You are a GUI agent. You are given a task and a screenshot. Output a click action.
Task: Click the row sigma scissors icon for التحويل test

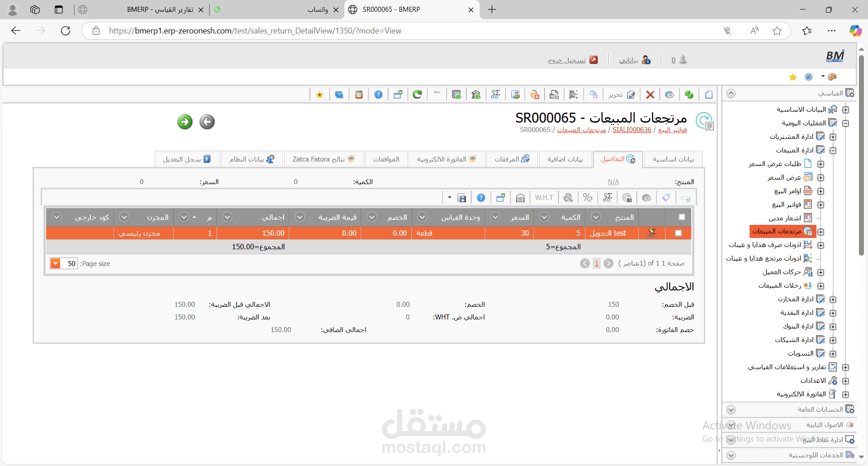(x=651, y=233)
